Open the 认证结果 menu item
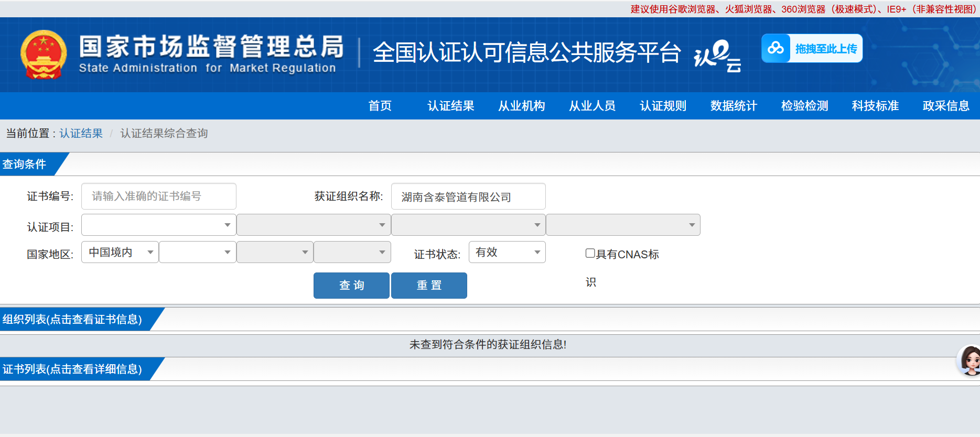Screen dimensions: 980x437 (x=451, y=106)
